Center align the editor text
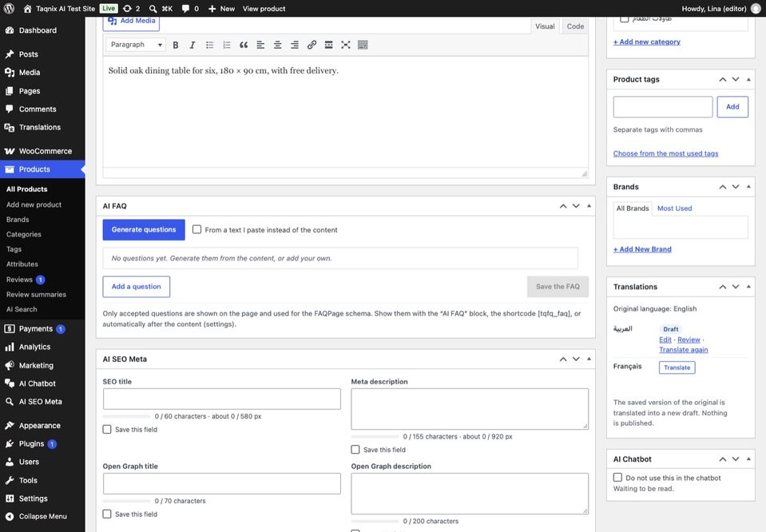Viewport: 766px width, 532px height. coord(277,45)
